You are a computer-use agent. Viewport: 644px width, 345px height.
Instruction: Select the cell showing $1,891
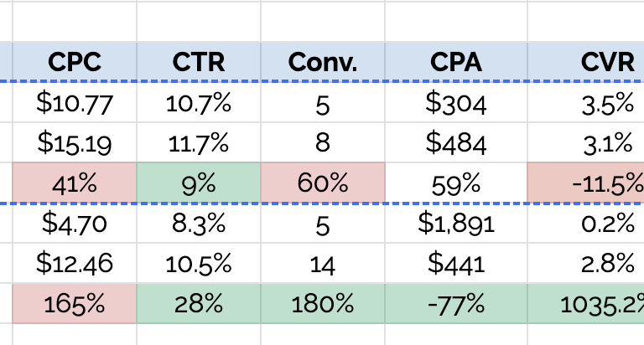(456, 224)
